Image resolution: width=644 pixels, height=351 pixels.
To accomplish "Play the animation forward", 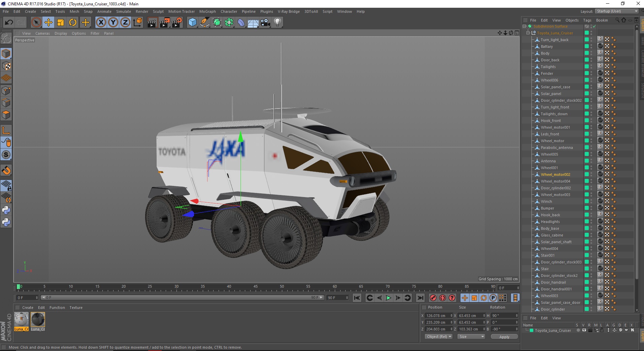I will pyautogui.click(x=388, y=298).
